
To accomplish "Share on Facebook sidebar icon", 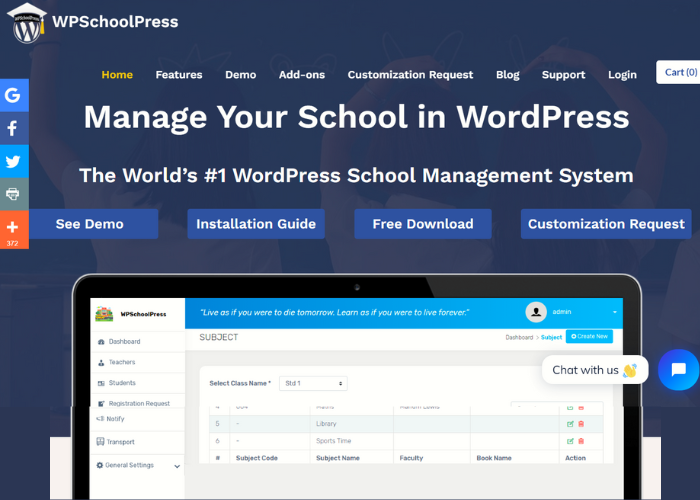I will 13,128.
